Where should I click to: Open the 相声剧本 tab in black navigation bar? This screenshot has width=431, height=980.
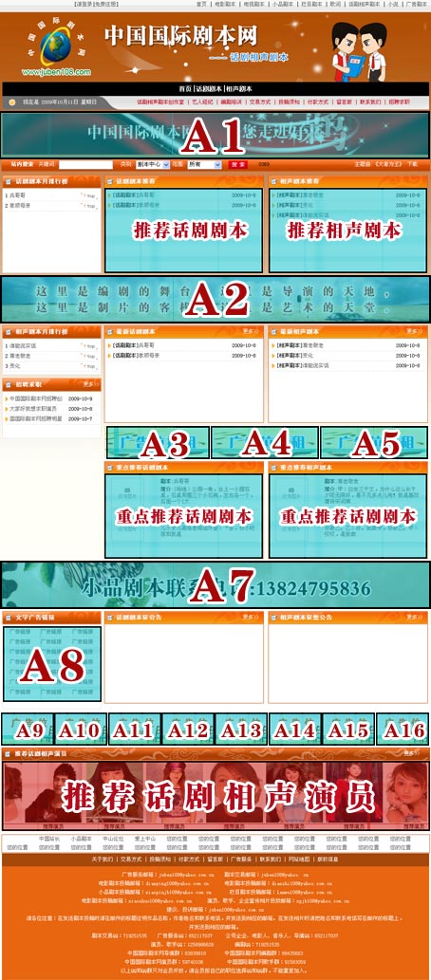pyautogui.click(x=238, y=89)
